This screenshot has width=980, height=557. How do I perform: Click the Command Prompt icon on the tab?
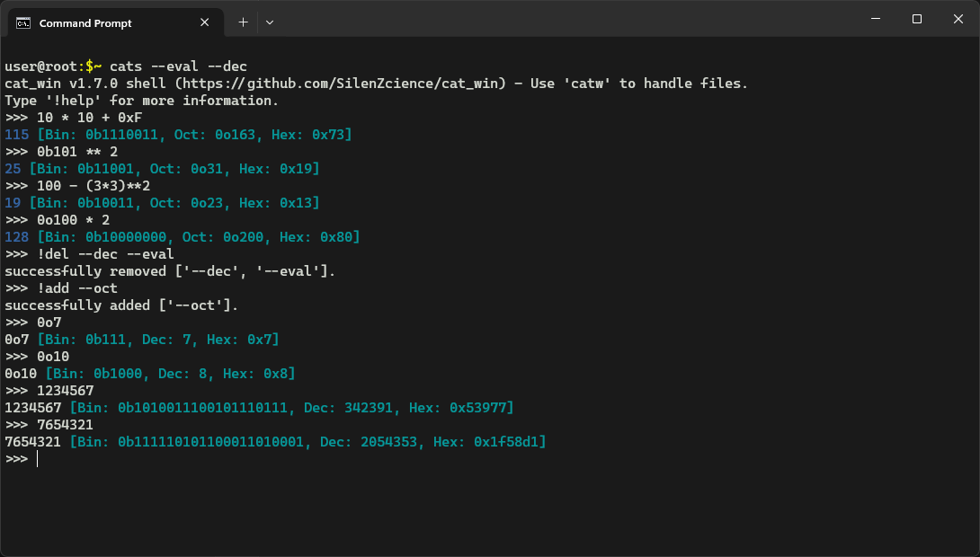coord(22,22)
